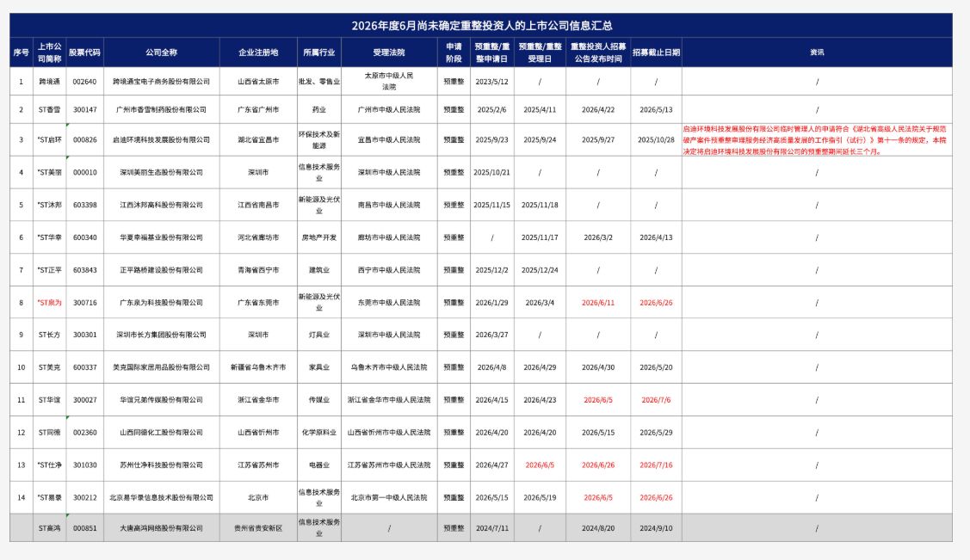Screen dimensions: 970x560
Task: Click the cell '广州市中级人民法院'
Action: tap(389, 109)
